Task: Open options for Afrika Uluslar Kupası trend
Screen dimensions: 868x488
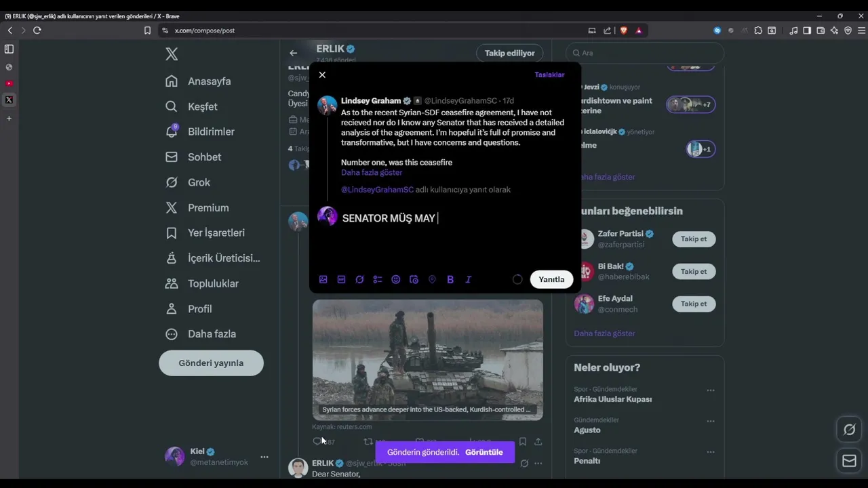Action: point(711,390)
